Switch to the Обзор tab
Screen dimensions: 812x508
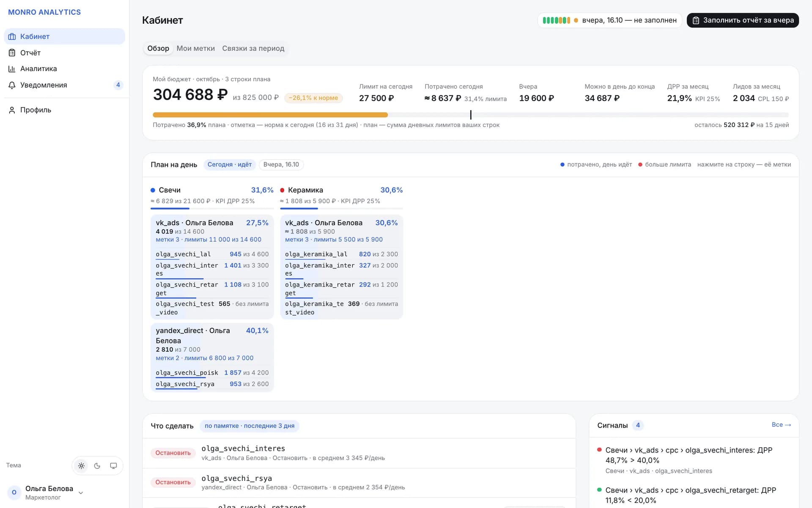point(158,48)
